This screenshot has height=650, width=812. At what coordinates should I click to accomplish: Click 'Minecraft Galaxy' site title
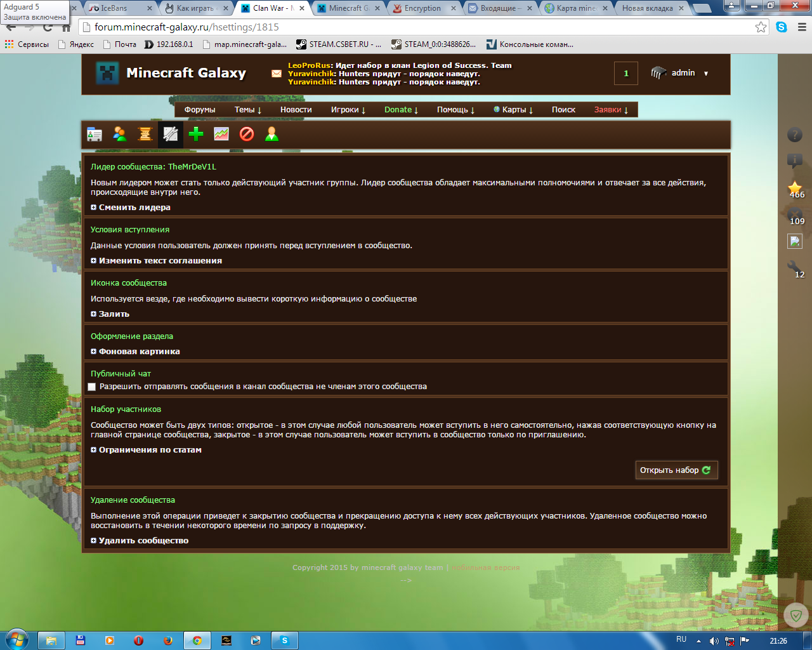point(186,73)
